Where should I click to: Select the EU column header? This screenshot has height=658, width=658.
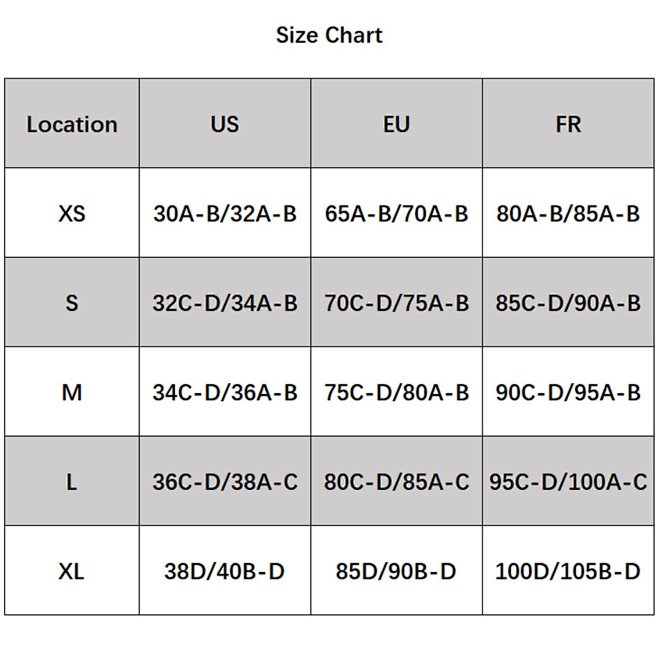[397, 125]
